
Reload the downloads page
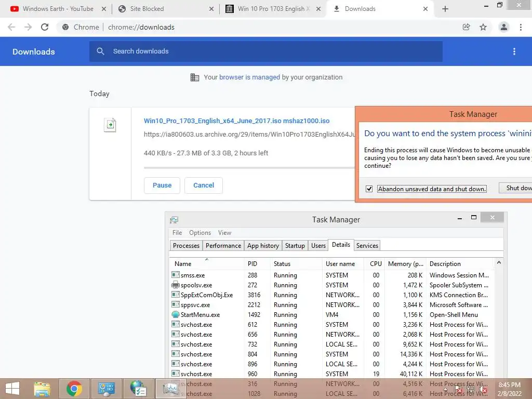tap(45, 27)
